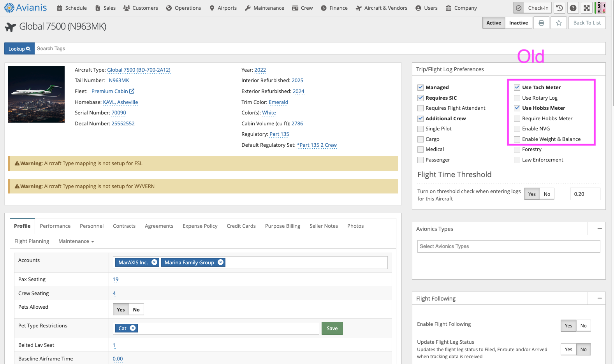Click the Check-In clock icon button
Image resolution: width=614 pixels, height=364 pixels.
(x=519, y=8)
